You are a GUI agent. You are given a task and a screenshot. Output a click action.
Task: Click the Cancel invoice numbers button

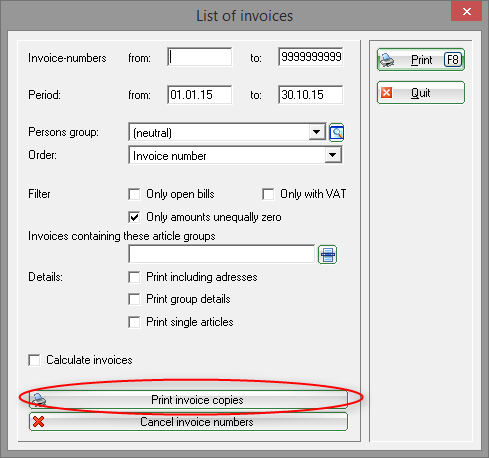point(189,422)
